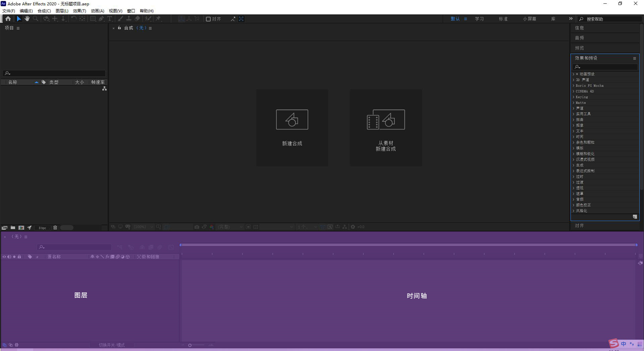The width and height of the screenshot is (644, 351).
Task: Open the 合成(C) menu
Action: [x=44, y=11]
